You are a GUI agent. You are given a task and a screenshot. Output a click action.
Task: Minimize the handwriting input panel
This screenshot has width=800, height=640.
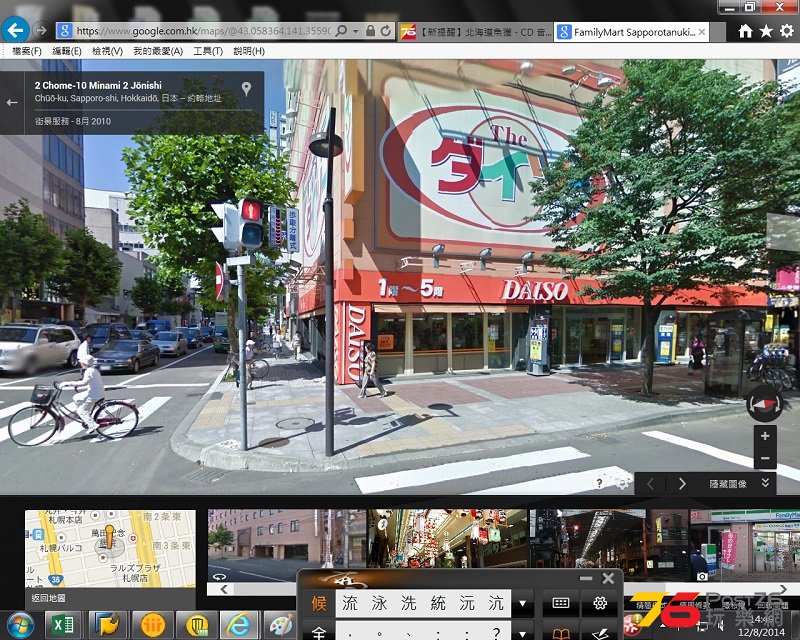click(586, 578)
